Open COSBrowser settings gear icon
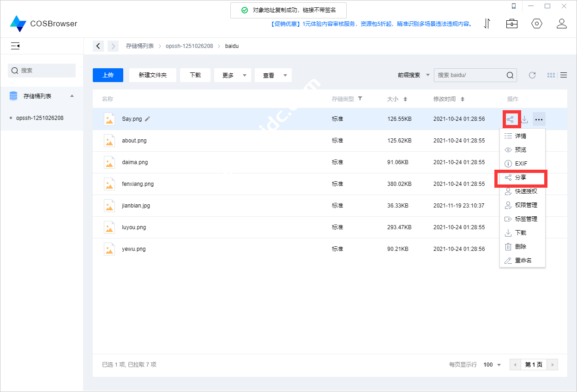The height and width of the screenshot is (392, 577). click(536, 23)
